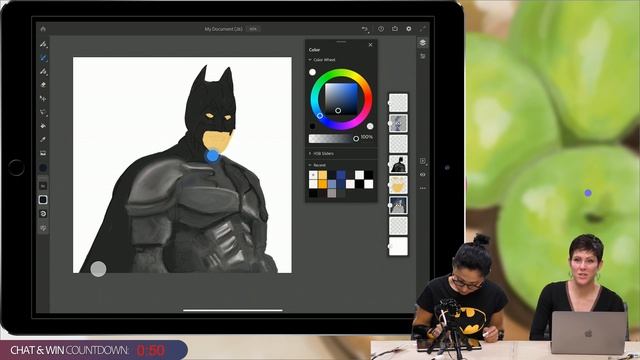
Task: Select the white background layer thumbnail
Action: pyautogui.click(x=398, y=246)
